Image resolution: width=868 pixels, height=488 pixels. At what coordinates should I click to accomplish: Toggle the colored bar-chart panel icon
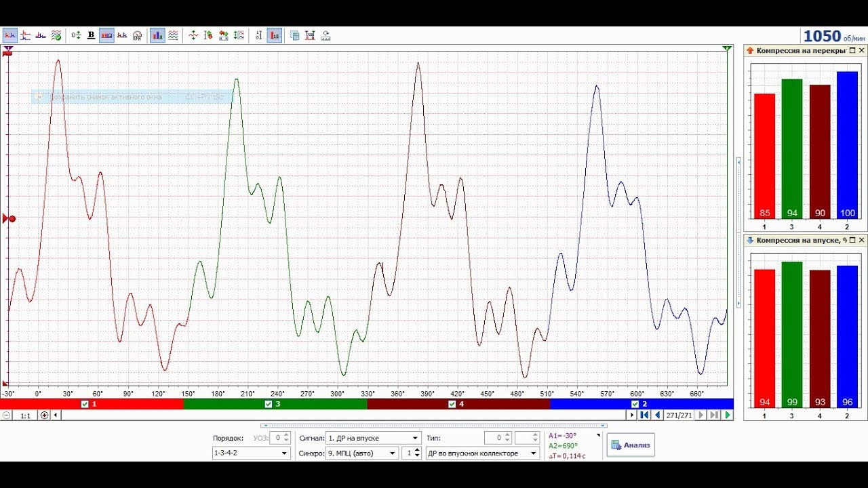pyautogui.click(x=157, y=35)
